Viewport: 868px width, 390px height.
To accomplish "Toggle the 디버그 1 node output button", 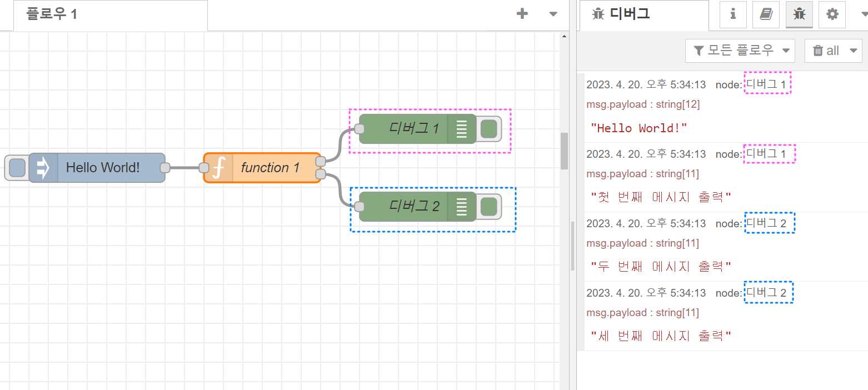I will [x=488, y=129].
